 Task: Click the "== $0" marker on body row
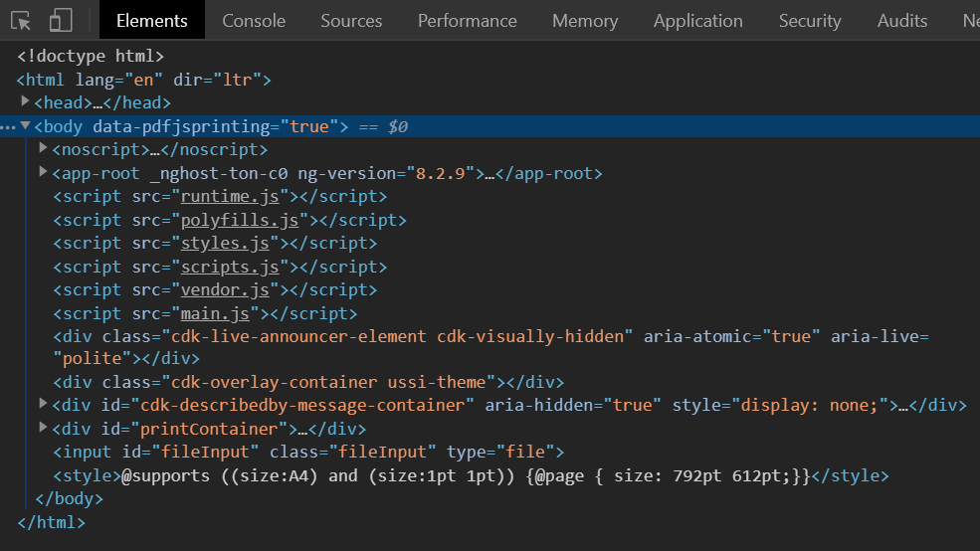[383, 127]
